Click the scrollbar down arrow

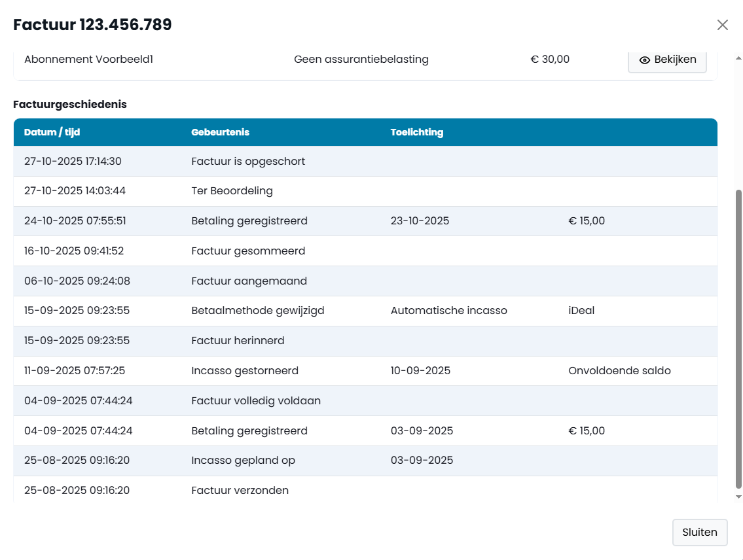738,497
